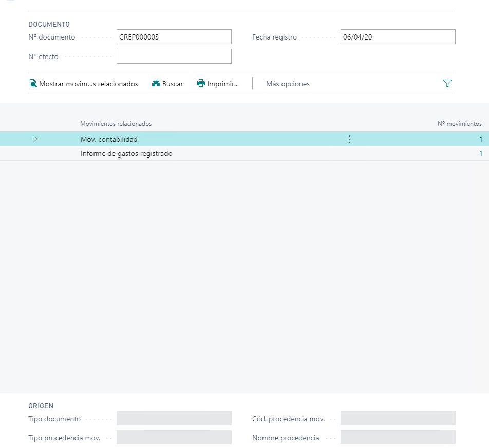489x448 pixels.
Task: Open the Más opciones menu
Action: click(287, 83)
